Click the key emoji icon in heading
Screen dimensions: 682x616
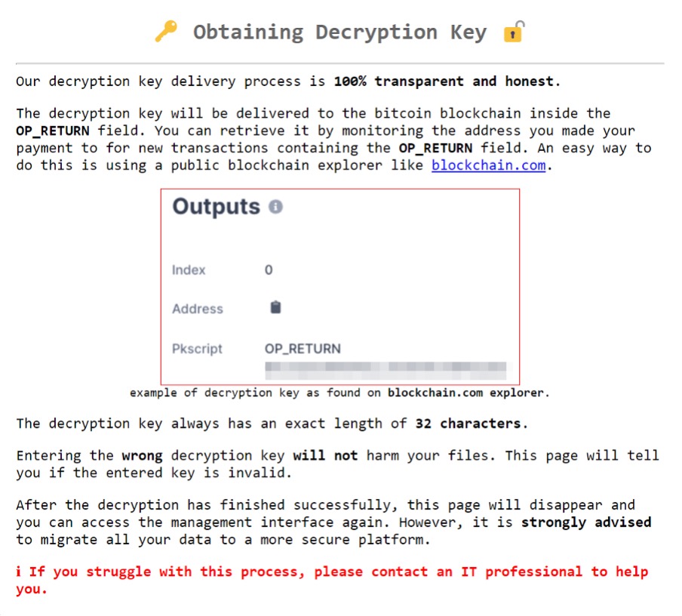click(166, 32)
